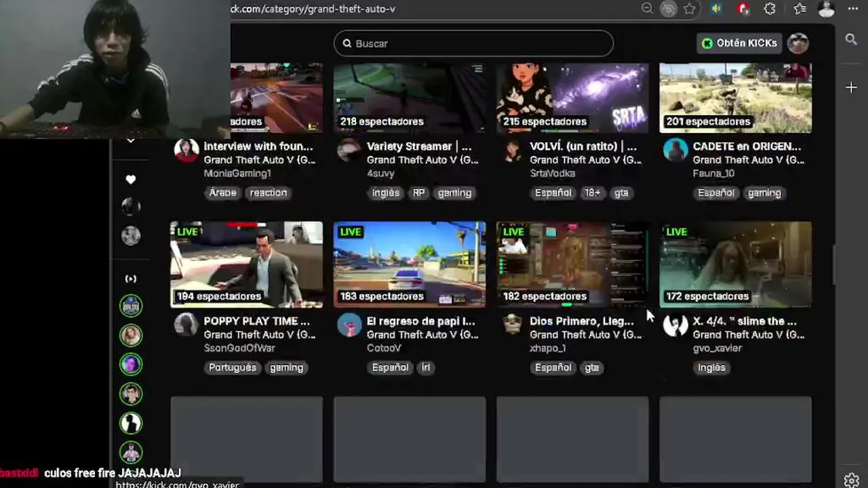Select the RP tag

(419, 192)
